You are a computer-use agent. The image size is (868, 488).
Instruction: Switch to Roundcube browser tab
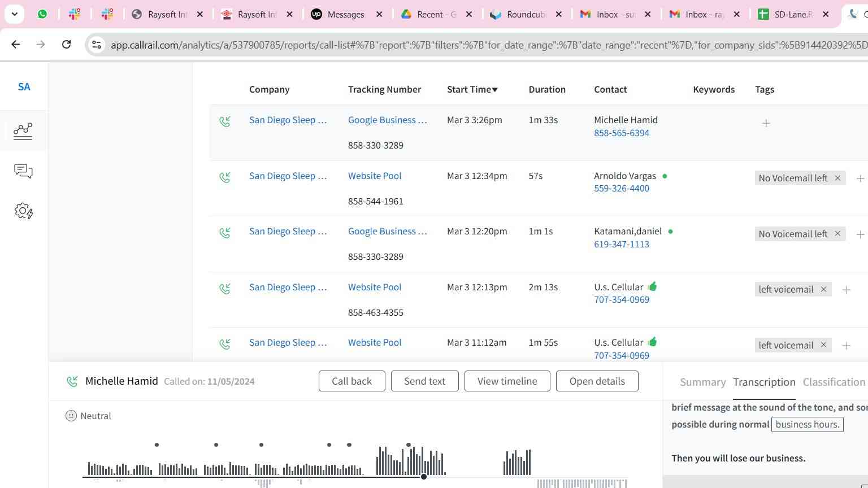click(526, 14)
